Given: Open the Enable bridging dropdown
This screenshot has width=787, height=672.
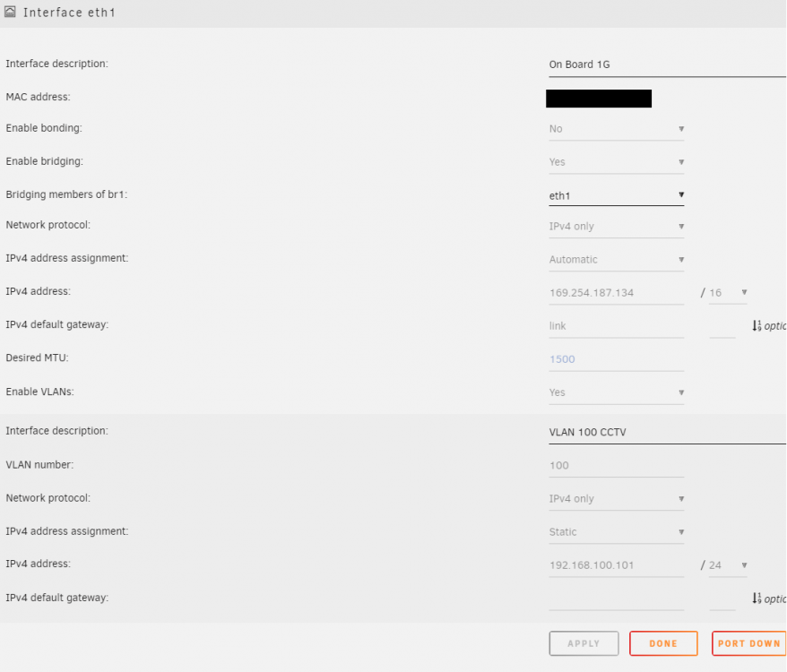Looking at the screenshot, I should (x=616, y=162).
